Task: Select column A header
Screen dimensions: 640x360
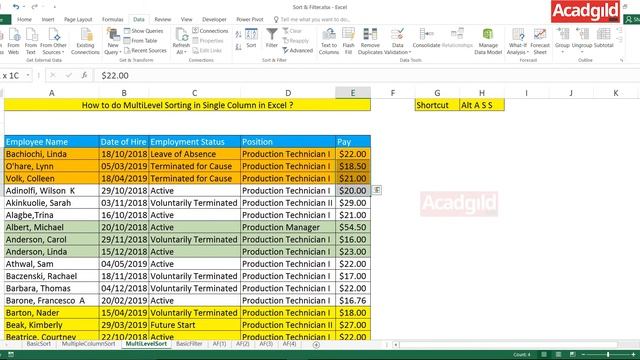Action: [x=51, y=93]
